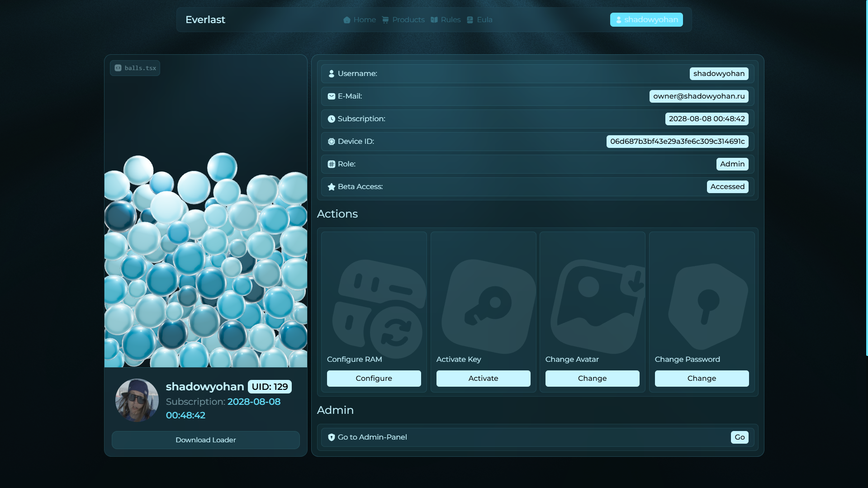Open the Products page in navbar
Viewport: 868px width, 488px height.
[403, 20]
